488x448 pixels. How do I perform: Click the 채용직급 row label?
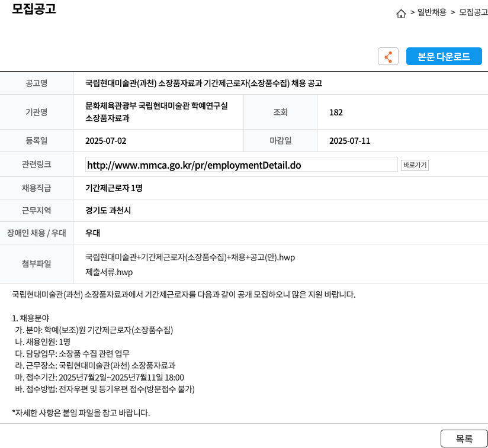tap(36, 188)
